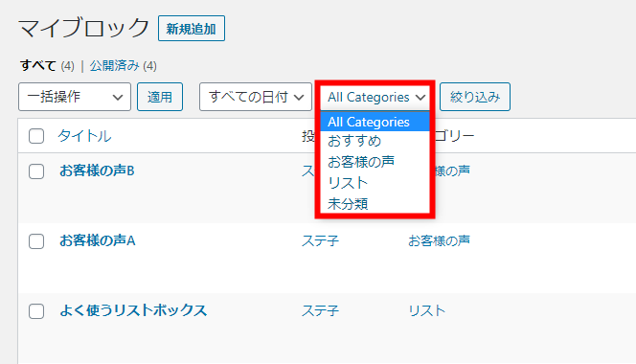The width and height of the screenshot is (636, 364).
Task: Open the お客様の声B block title
Action: (x=97, y=171)
